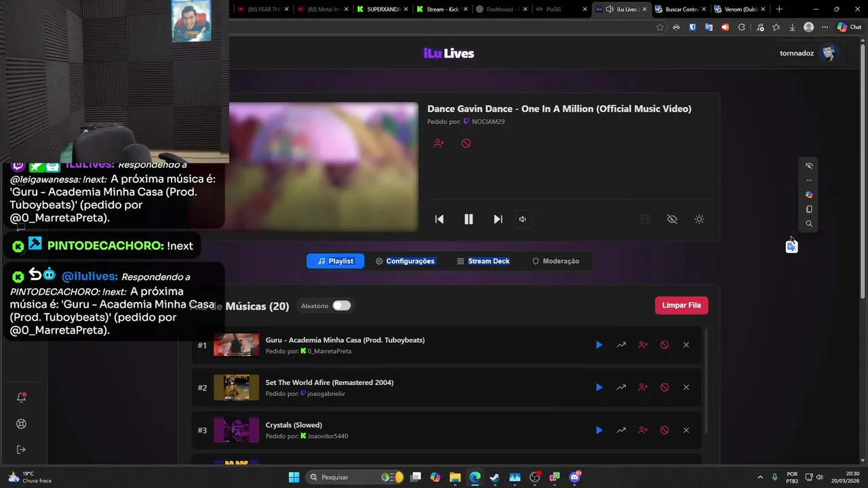Go to the Moderação tab
This screenshot has width=868, height=488.
click(x=555, y=261)
